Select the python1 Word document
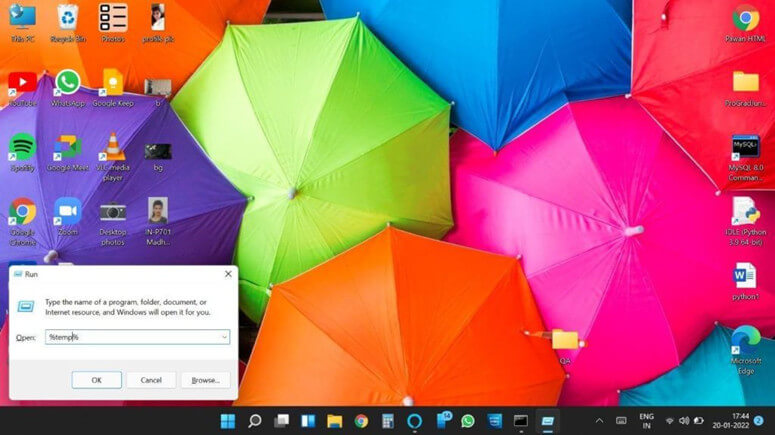This screenshot has width=775, height=435. point(745,281)
